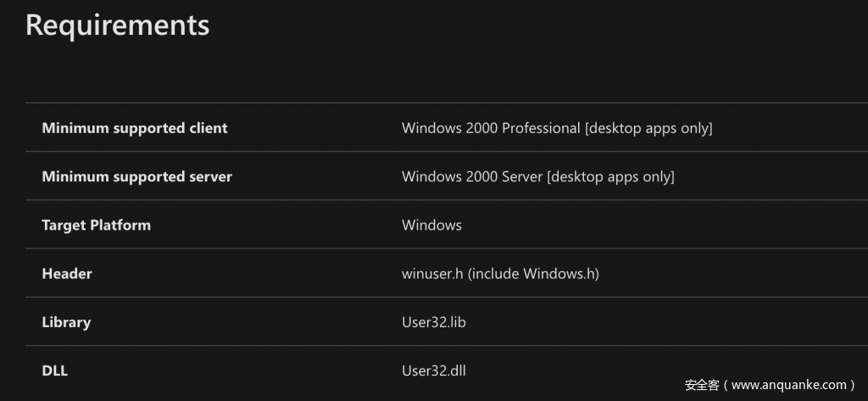The width and height of the screenshot is (868, 401).
Task: Click the User32.lib library value
Action: click(x=435, y=322)
